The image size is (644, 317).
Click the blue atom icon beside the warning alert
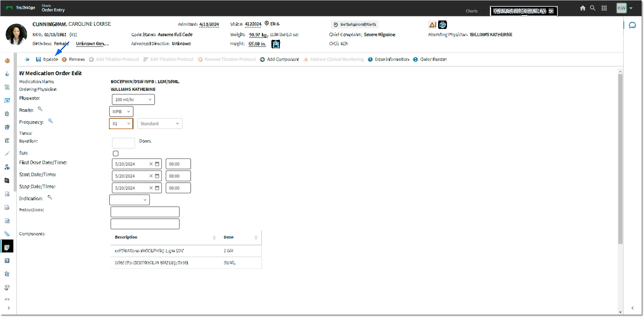tap(443, 25)
